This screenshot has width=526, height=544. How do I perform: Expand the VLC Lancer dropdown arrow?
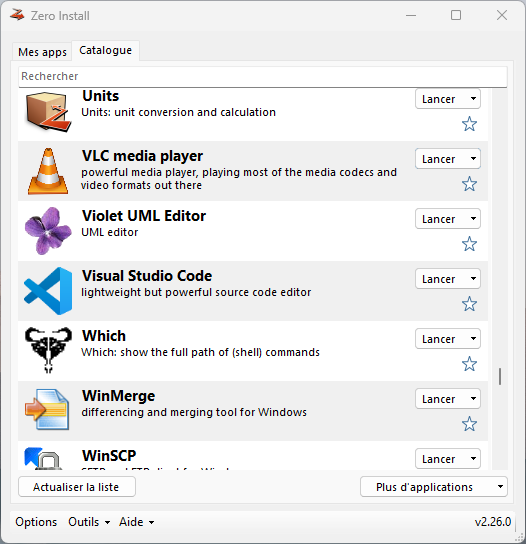(473, 159)
